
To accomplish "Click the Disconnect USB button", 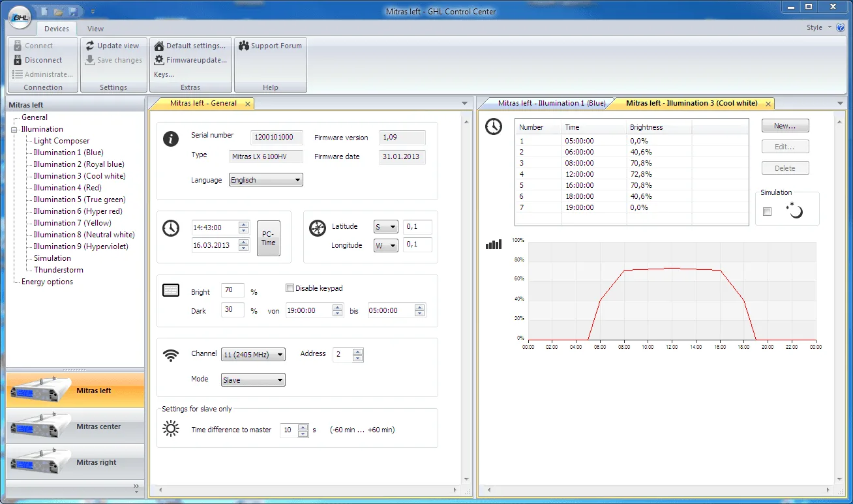I will point(37,60).
